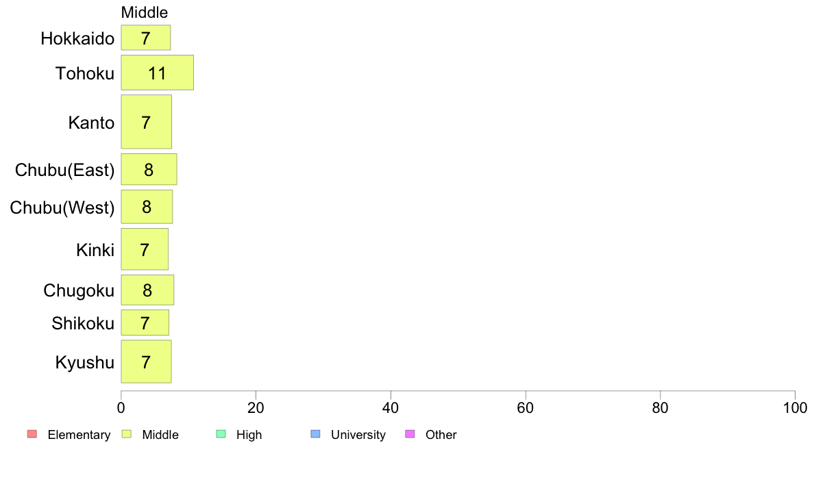Click the Elementary legend text label
This screenshot has height=504, width=814.
(x=79, y=434)
